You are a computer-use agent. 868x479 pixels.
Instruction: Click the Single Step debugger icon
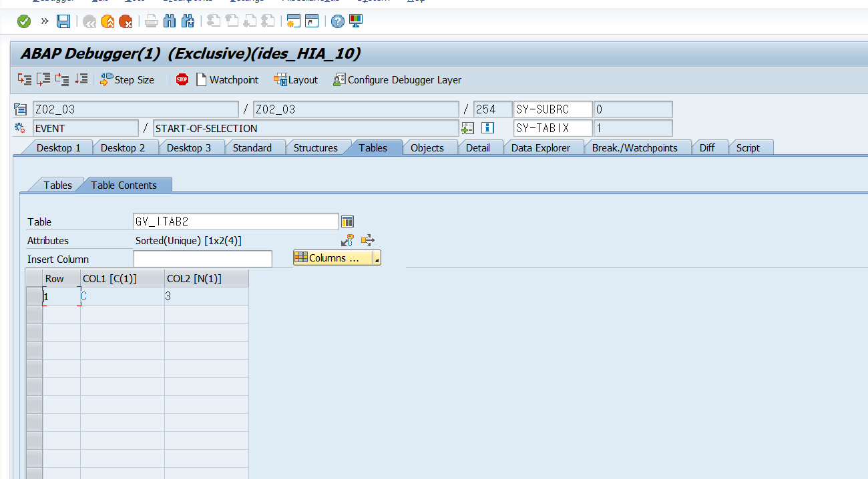coord(25,79)
